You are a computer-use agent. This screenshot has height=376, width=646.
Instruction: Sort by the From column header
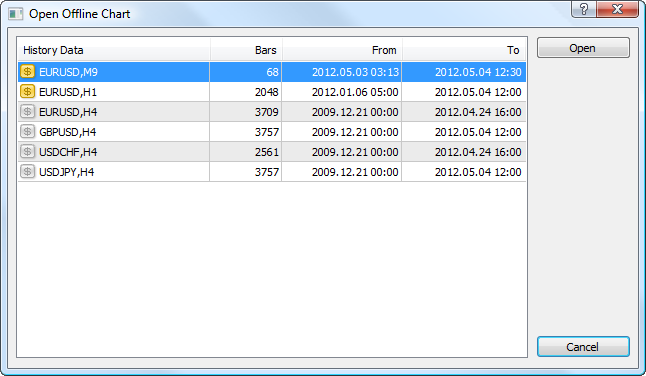342,50
